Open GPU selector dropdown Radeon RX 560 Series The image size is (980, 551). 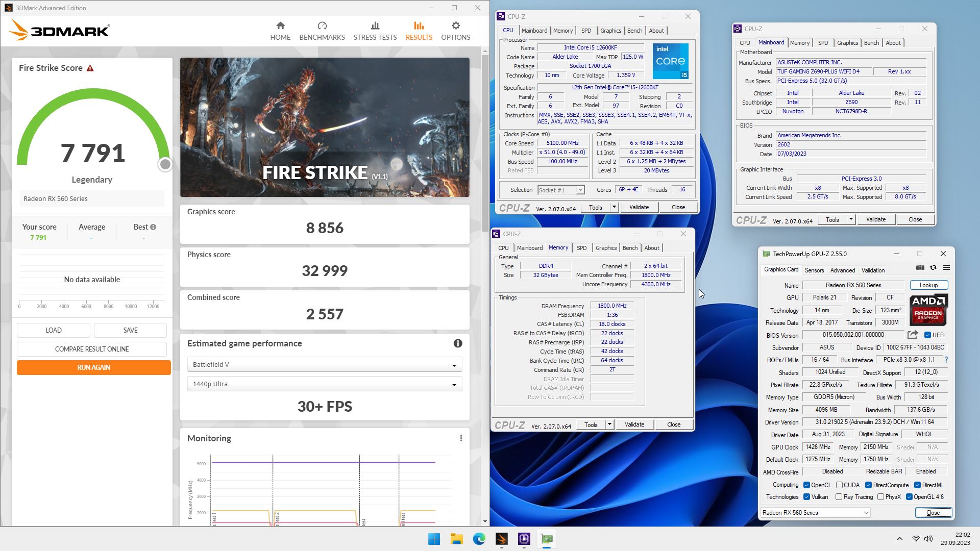(x=815, y=513)
